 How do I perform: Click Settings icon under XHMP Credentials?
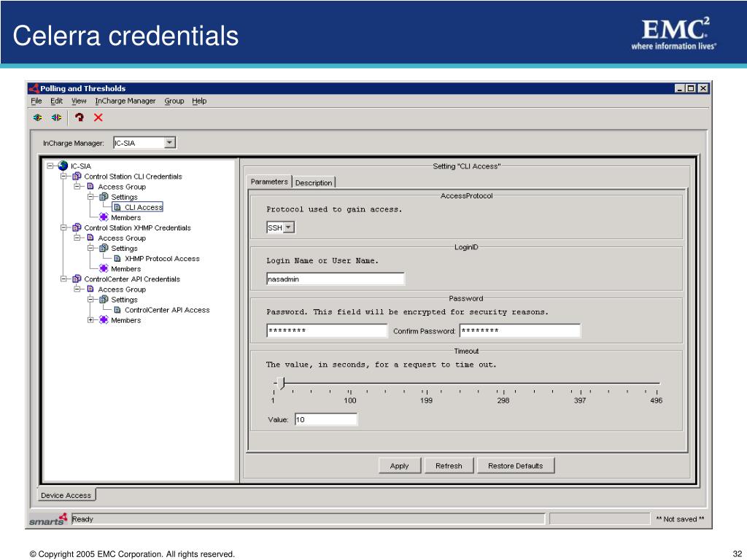104,248
